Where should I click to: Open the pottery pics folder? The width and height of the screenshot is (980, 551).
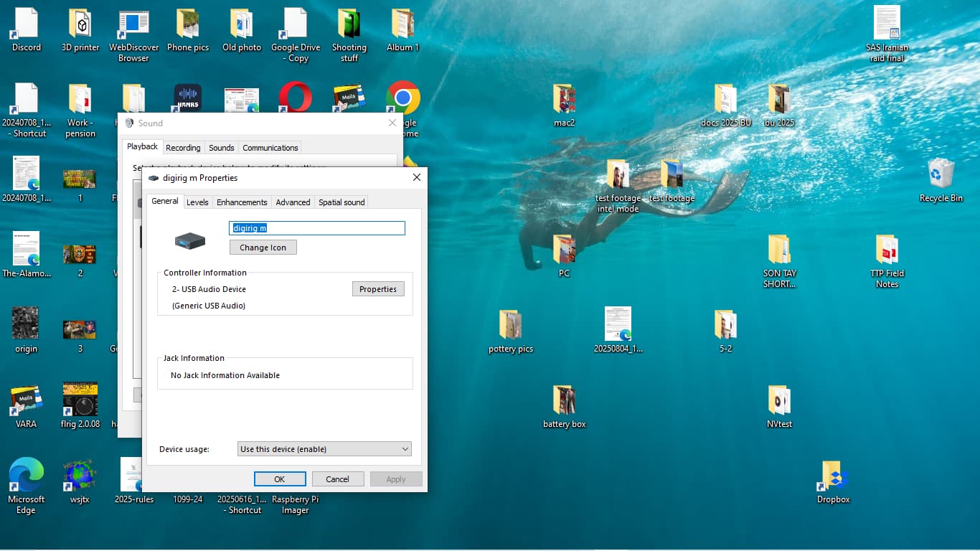point(510,325)
